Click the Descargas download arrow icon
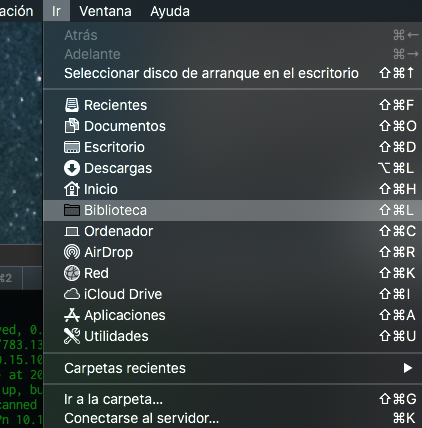 (72, 168)
